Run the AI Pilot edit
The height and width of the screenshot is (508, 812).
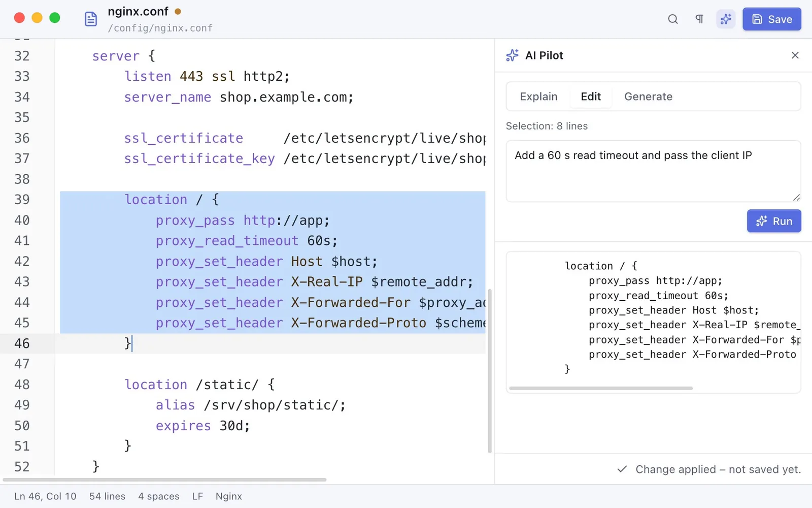tap(774, 221)
